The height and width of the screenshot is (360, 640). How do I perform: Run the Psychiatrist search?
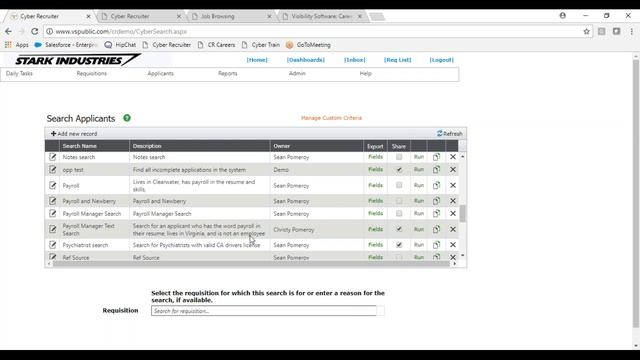[419, 245]
